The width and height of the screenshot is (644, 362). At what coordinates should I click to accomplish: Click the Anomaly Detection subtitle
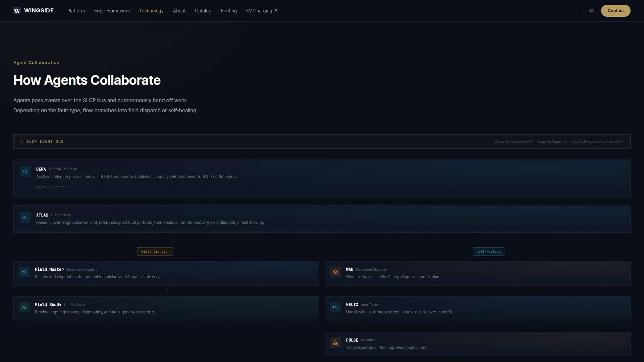(63, 169)
